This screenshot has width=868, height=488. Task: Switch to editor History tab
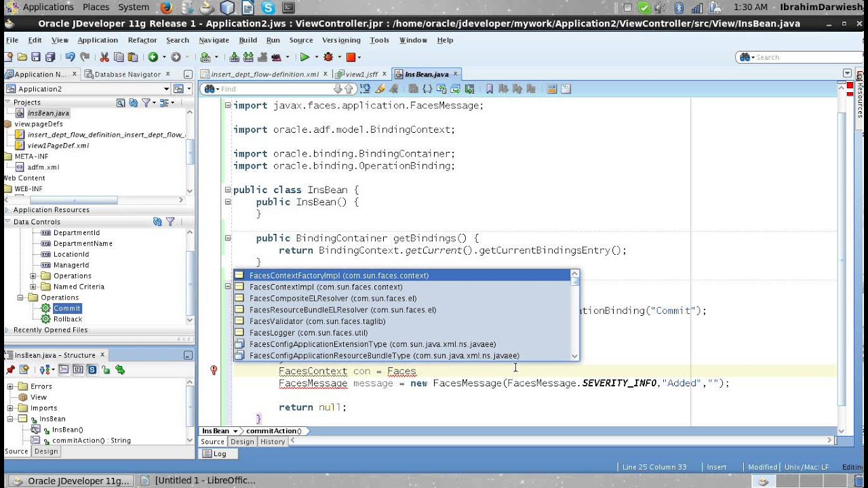tap(273, 441)
